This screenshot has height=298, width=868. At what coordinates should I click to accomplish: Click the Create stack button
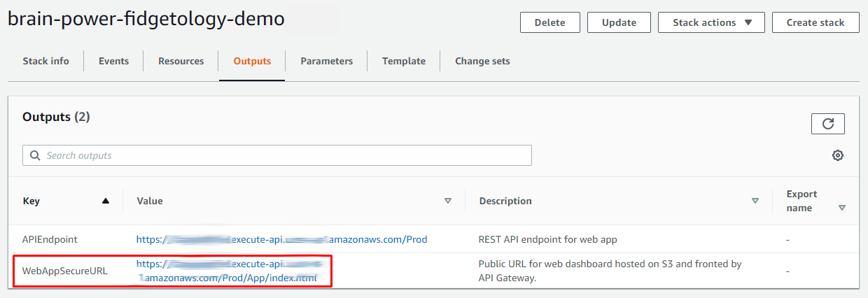tap(815, 22)
